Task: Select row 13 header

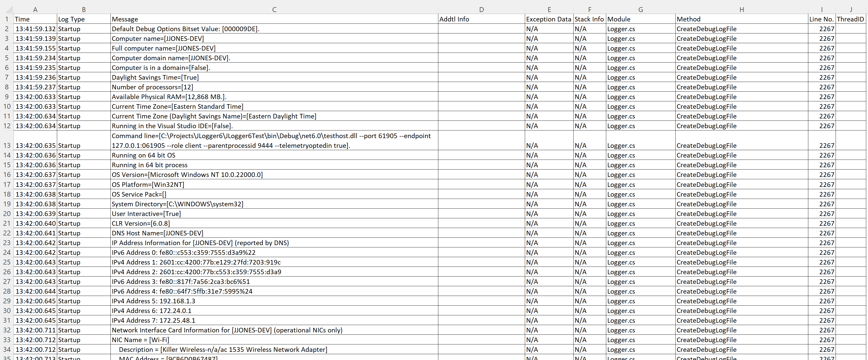Action: [7, 141]
